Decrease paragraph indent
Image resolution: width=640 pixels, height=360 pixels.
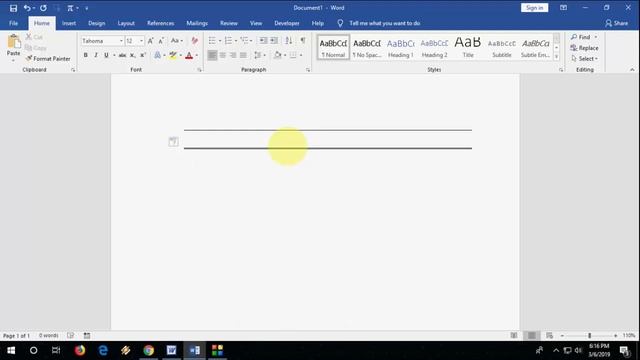[263, 40]
